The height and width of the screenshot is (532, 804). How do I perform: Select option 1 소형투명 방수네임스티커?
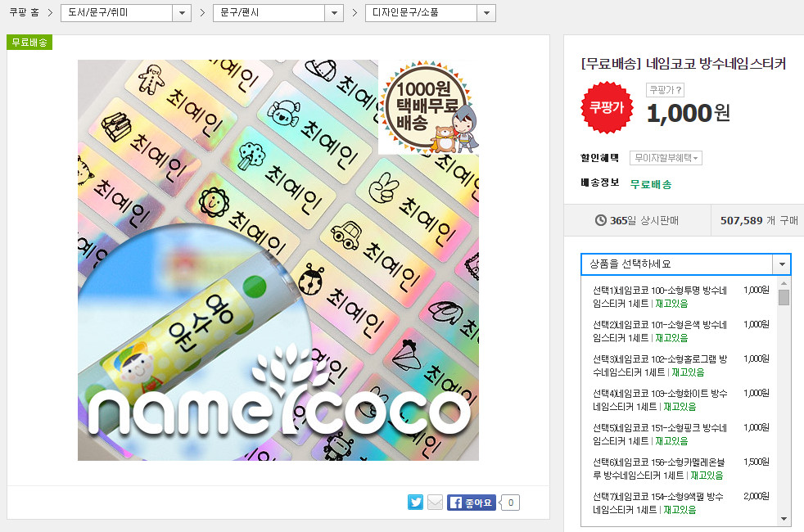coord(660,296)
